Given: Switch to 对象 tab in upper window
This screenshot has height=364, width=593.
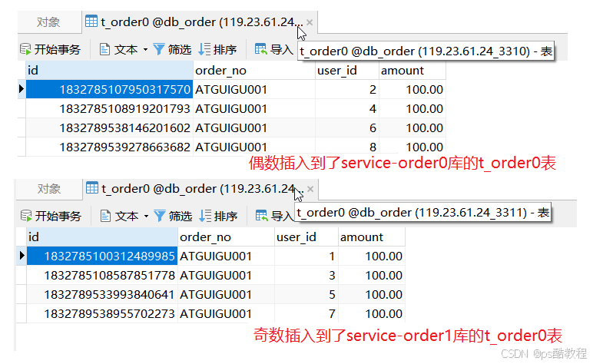Looking at the screenshot, I should coord(48,22).
